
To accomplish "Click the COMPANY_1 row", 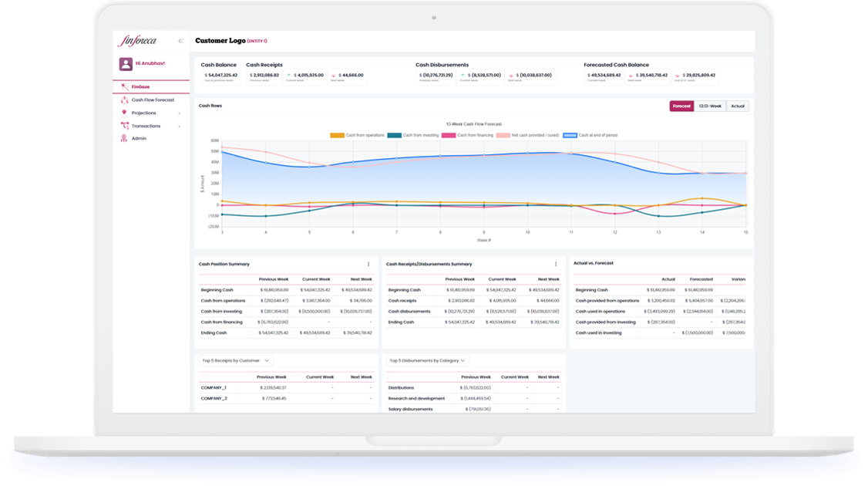I will click(x=287, y=388).
